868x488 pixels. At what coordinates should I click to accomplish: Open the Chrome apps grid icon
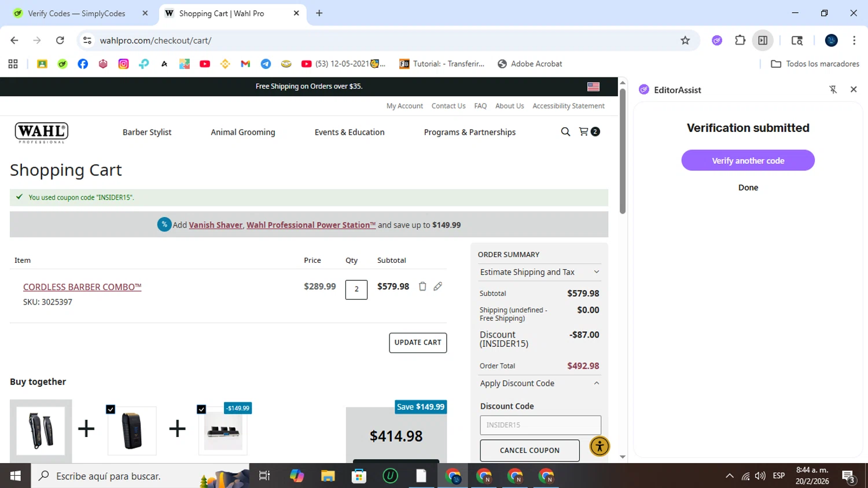click(x=13, y=64)
